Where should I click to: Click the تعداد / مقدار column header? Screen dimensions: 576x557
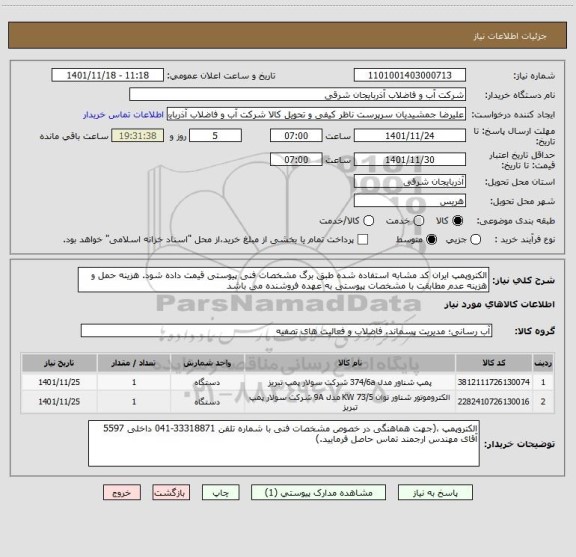click(x=134, y=363)
